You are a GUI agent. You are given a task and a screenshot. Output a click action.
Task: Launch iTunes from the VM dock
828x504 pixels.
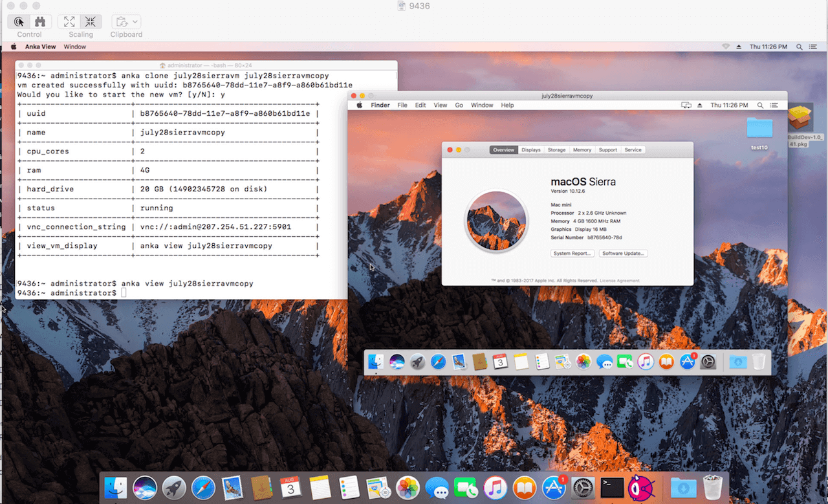(x=646, y=362)
